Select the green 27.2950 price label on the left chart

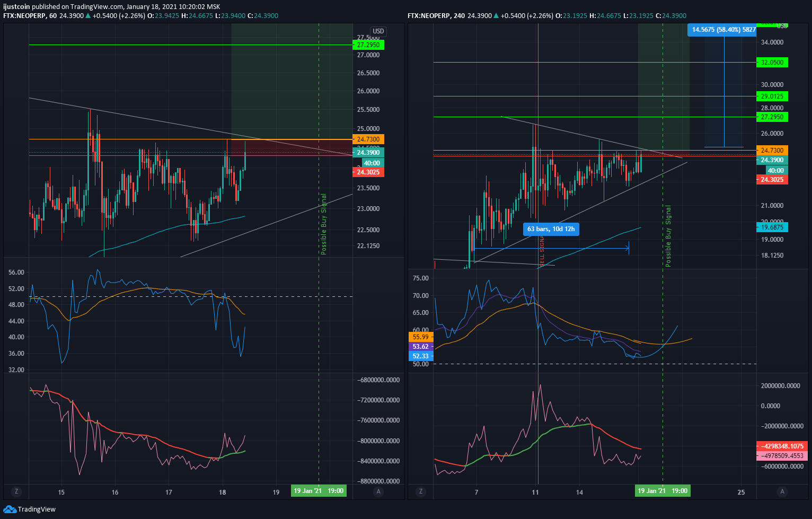[x=368, y=45]
